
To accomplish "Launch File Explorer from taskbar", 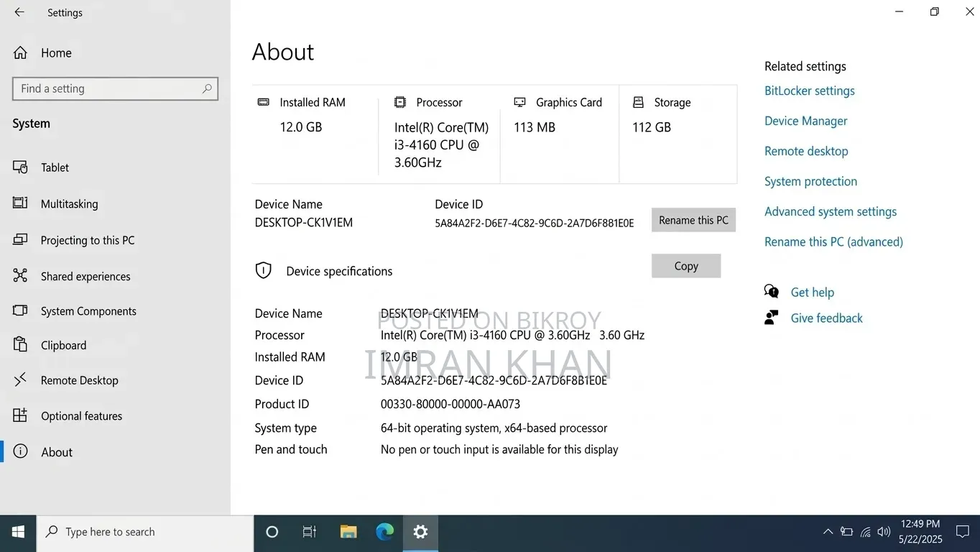I will point(348,532).
